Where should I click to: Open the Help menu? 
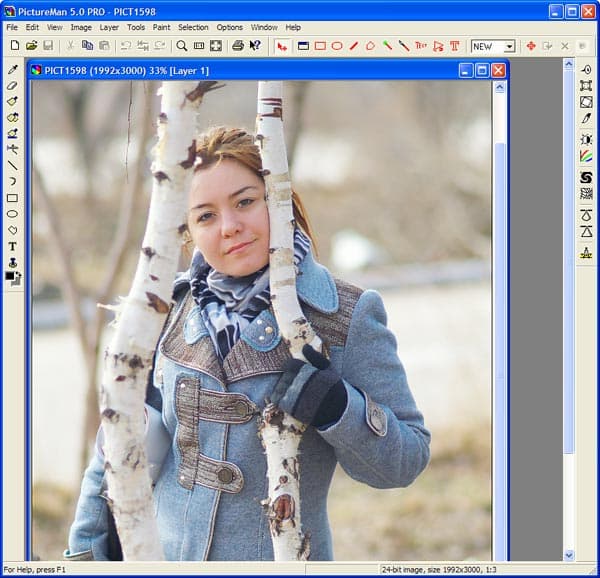[293, 28]
